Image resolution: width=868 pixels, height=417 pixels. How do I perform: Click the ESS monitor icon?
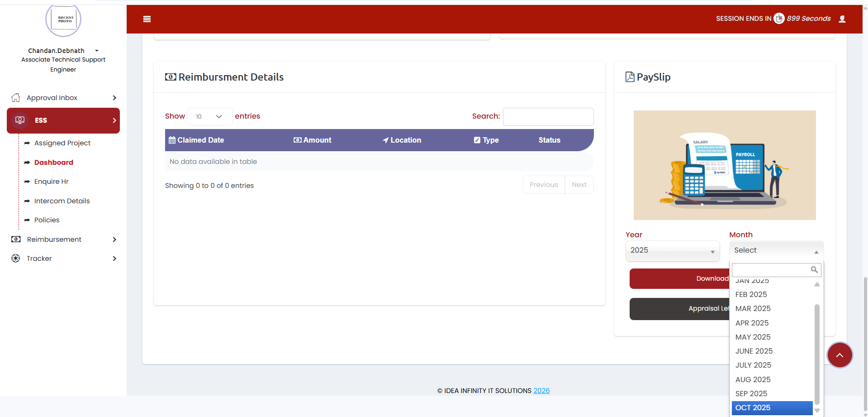20,120
